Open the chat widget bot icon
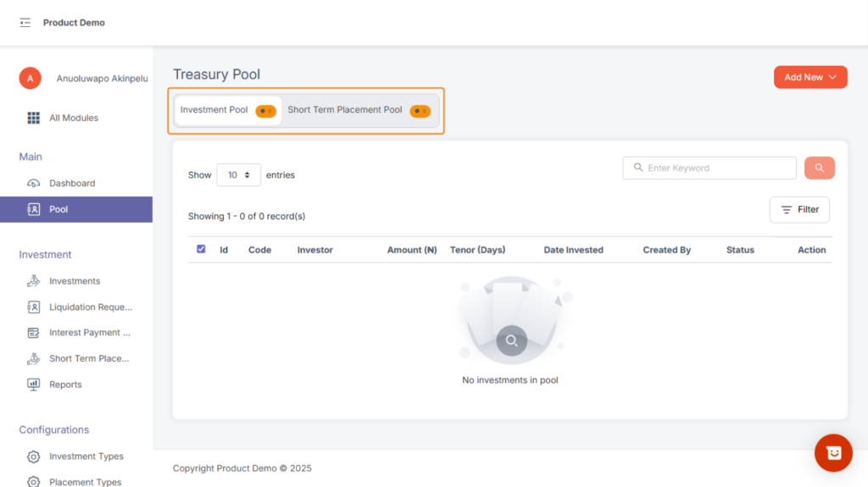 pos(832,453)
